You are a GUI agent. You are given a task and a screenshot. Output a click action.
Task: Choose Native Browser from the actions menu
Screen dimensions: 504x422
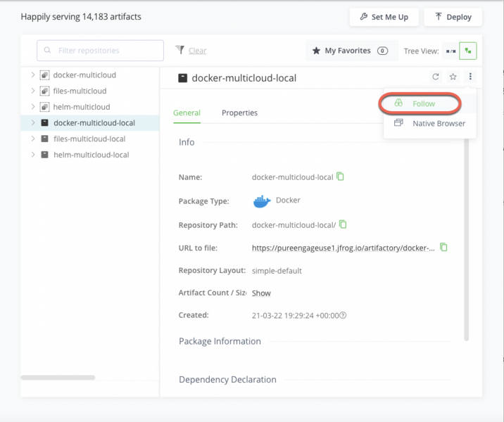[x=430, y=123]
